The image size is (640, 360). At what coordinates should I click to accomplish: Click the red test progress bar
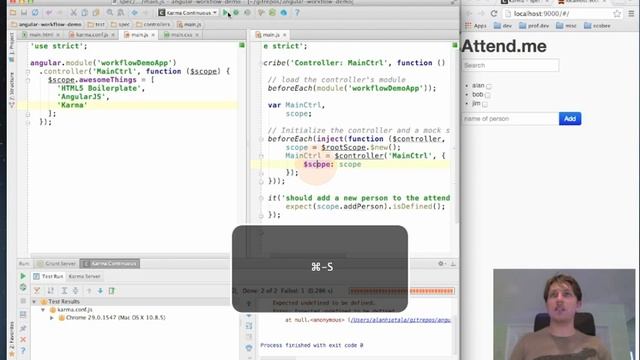pos(402,291)
